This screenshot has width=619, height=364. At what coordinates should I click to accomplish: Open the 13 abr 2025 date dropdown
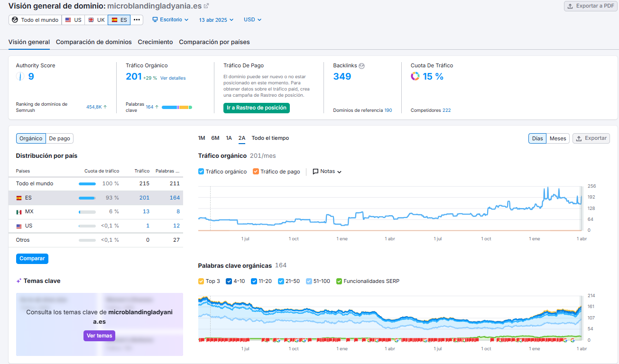click(x=216, y=20)
